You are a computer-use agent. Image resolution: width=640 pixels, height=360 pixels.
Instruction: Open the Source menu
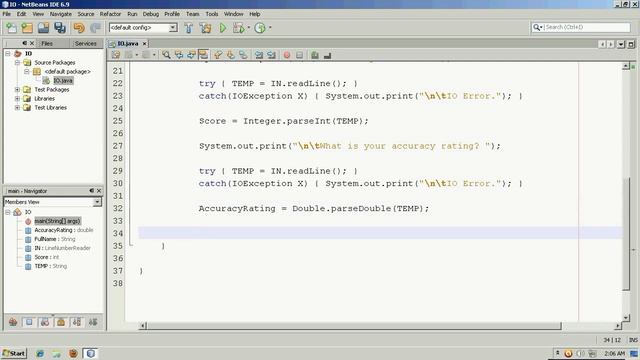tap(86, 14)
